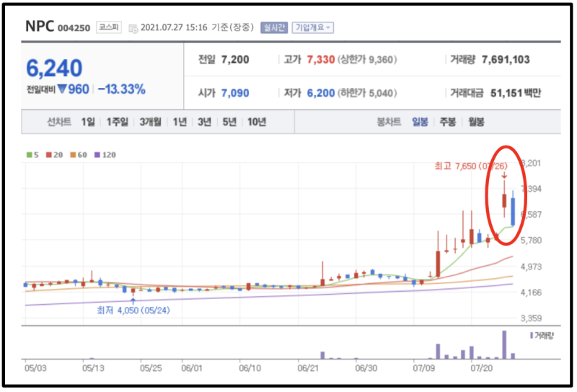Click the 06/10 date axis label

click(250, 368)
